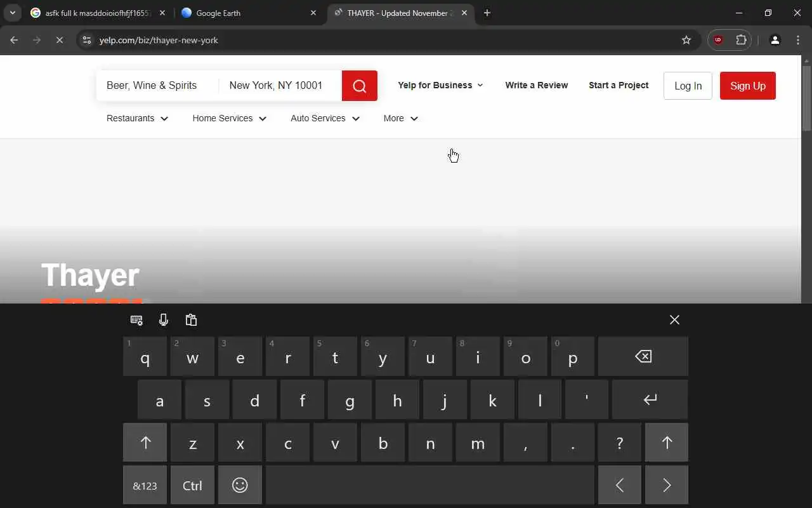Toggle the left Shift key
The image size is (812, 508).
point(145,443)
